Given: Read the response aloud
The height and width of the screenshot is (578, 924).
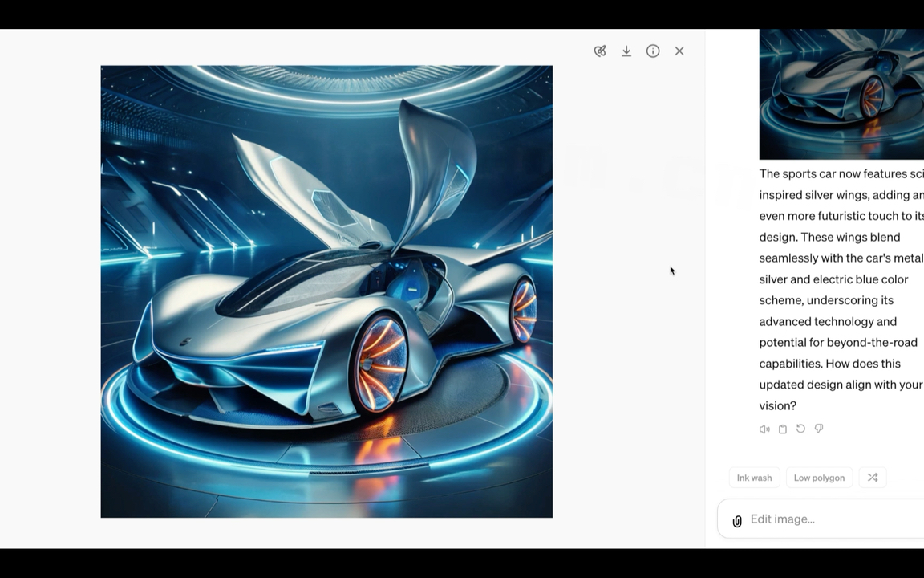Looking at the screenshot, I should (764, 429).
